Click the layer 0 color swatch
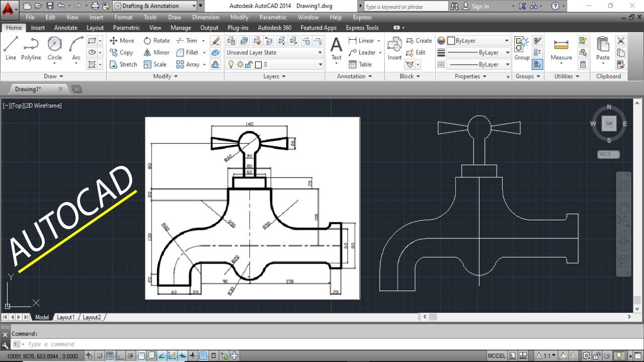The width and height of the screenshot is (644, 362). pyautogui.click(x=258, y=64)
